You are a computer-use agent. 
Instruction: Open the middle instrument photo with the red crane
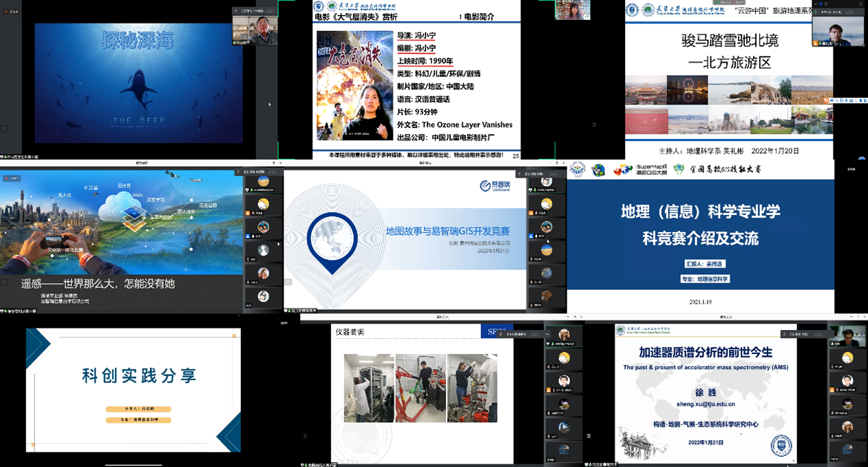[x=420, y=388]
